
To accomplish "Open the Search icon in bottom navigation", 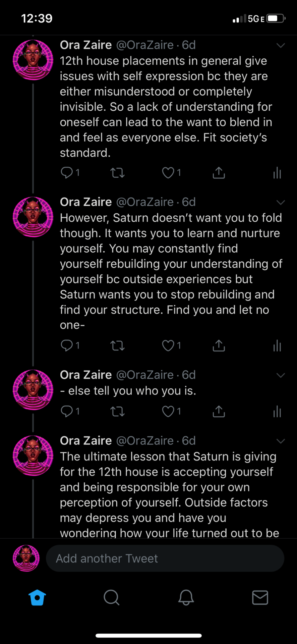I will [111, 597].
